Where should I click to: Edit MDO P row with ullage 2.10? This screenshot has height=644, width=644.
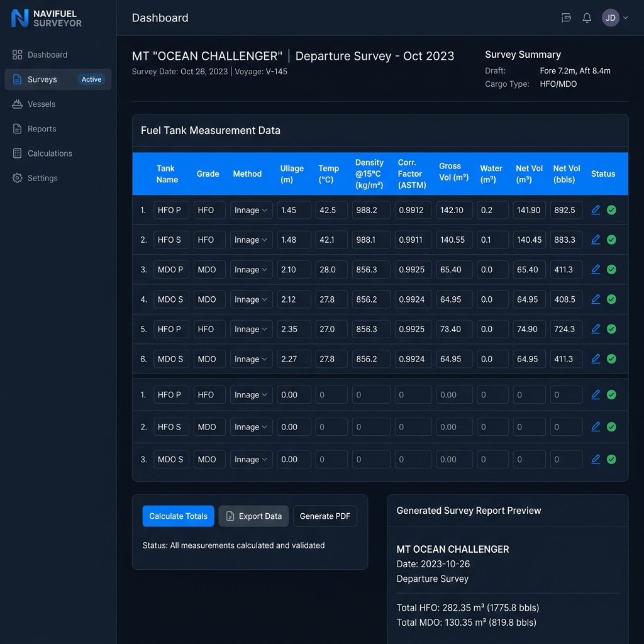[x=596, y=269]
